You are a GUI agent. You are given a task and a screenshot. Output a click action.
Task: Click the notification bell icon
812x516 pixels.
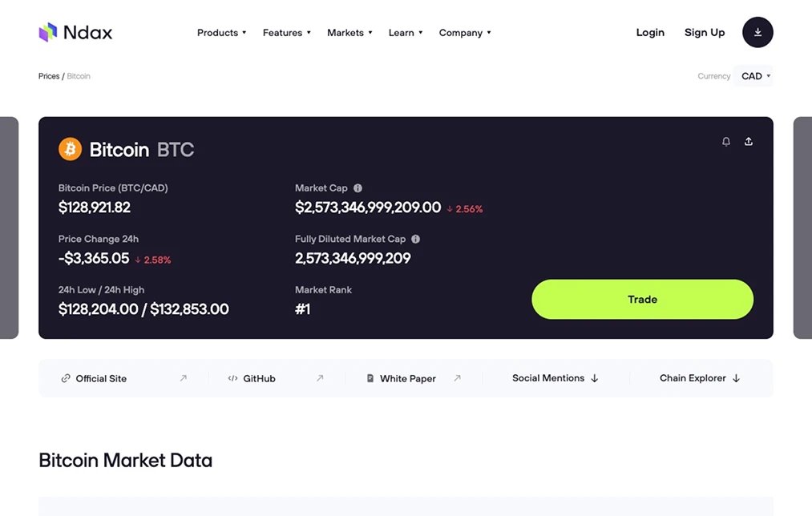725,141
